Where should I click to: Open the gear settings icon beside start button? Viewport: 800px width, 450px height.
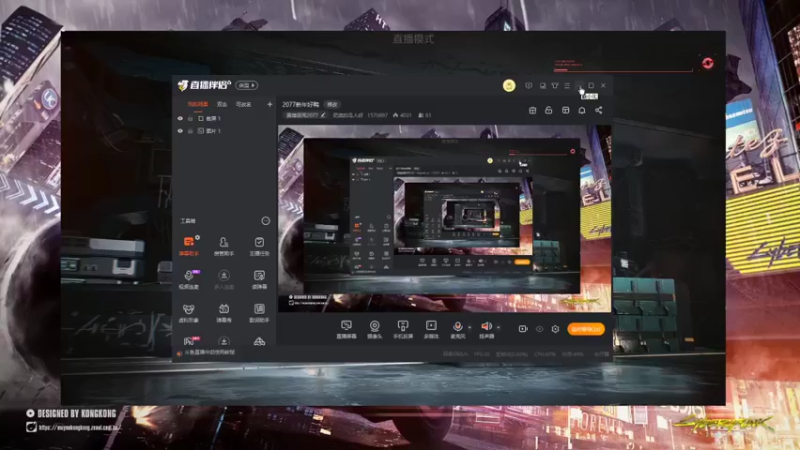point(555,329)
